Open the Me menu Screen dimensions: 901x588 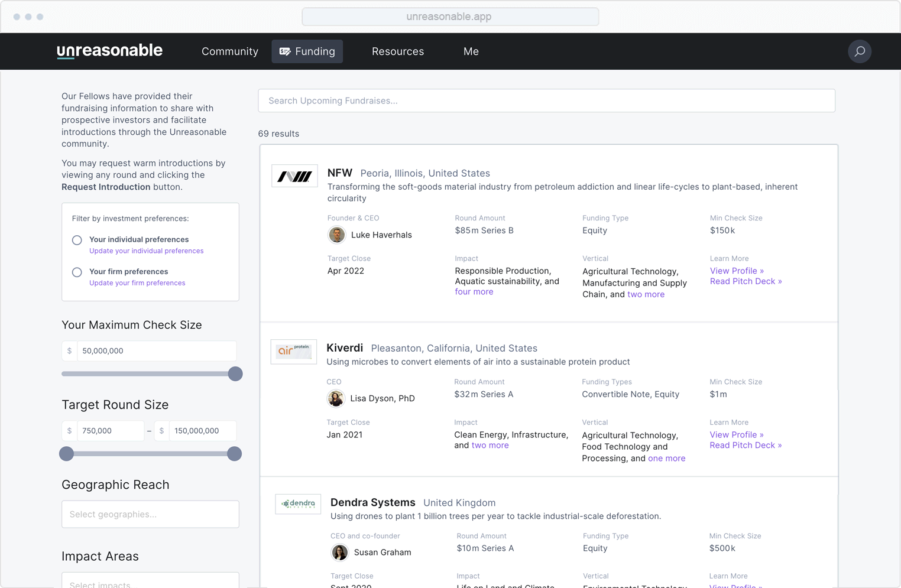point(471,51)
